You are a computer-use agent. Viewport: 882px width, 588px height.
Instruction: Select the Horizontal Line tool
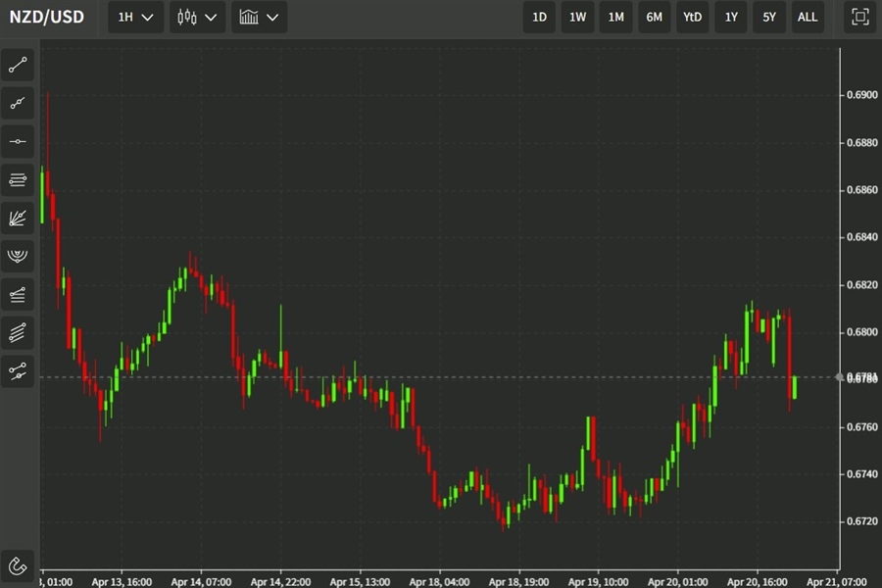click(18, 141)
